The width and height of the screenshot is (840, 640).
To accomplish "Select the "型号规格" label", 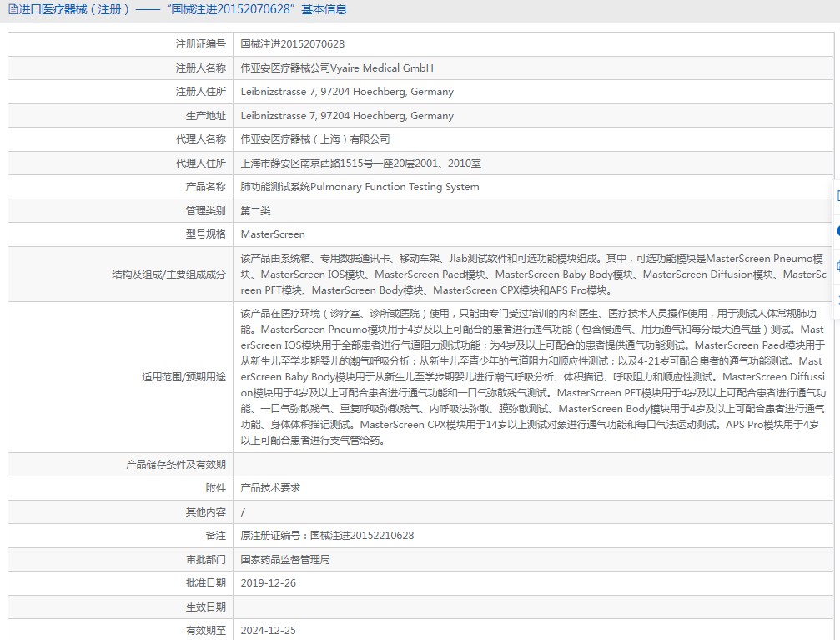I will (206, 234).
